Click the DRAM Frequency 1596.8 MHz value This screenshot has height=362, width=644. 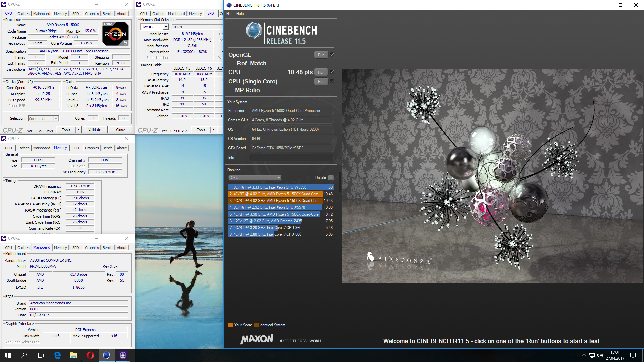point(80,186)
